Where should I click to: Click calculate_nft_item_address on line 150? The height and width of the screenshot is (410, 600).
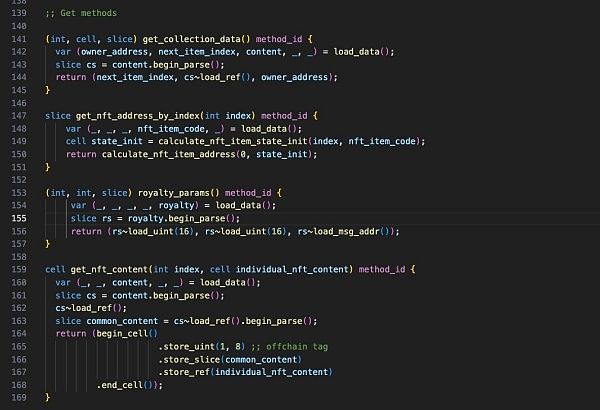168,154
